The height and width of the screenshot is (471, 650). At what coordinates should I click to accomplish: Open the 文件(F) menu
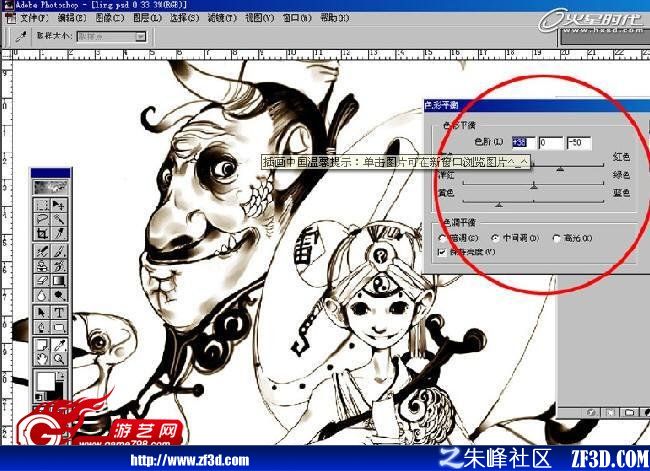point(34,18)
